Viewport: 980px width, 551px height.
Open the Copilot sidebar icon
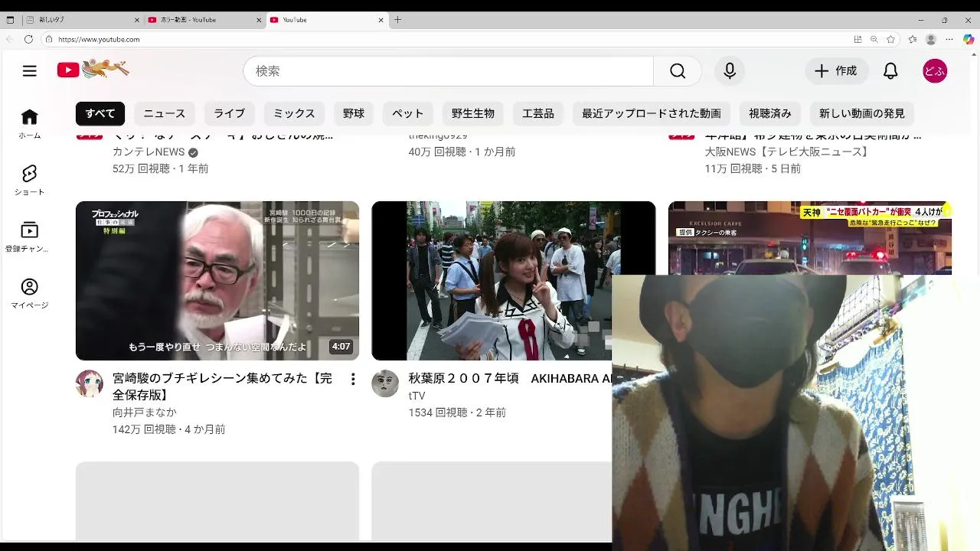point(969,39)
